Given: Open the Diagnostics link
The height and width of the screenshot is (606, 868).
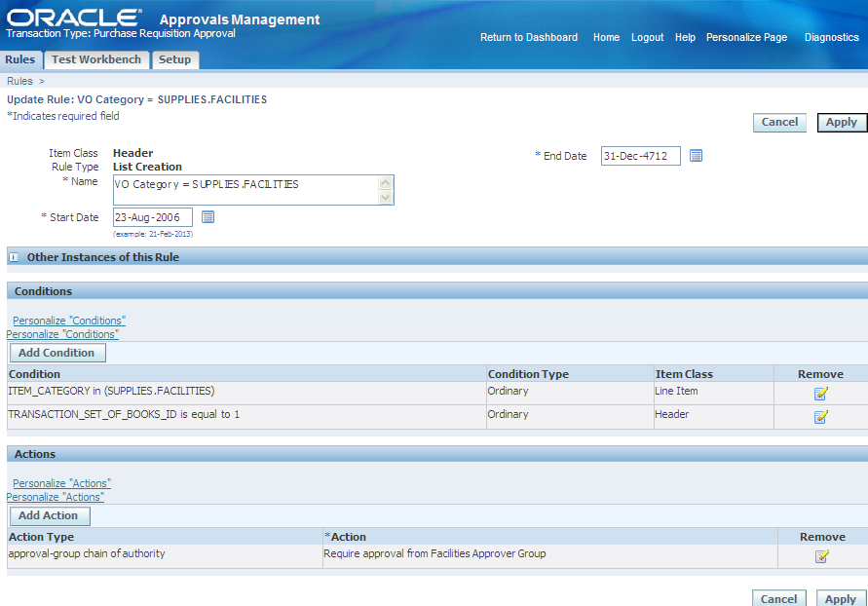Looking at the screenshot, I should pos(831,38).
